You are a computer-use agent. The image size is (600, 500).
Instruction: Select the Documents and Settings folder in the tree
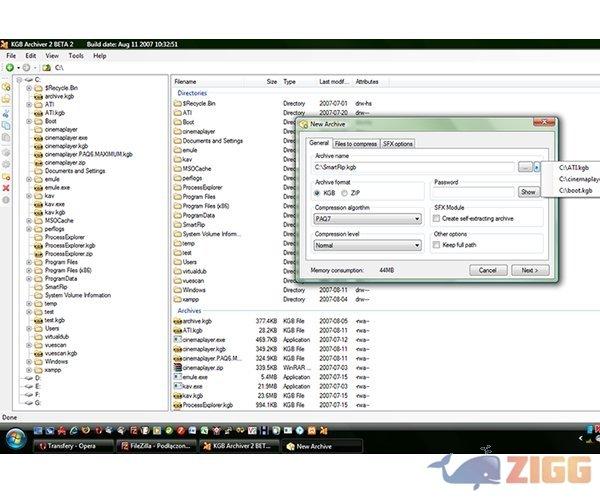coord(75,171)
